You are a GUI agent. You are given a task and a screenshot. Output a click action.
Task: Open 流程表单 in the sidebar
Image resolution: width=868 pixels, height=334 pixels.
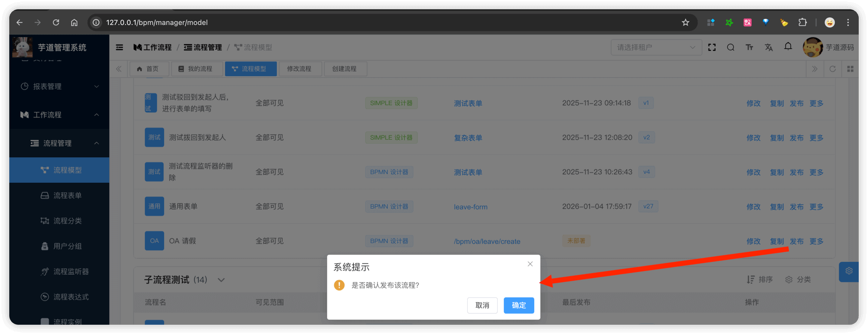59,195
